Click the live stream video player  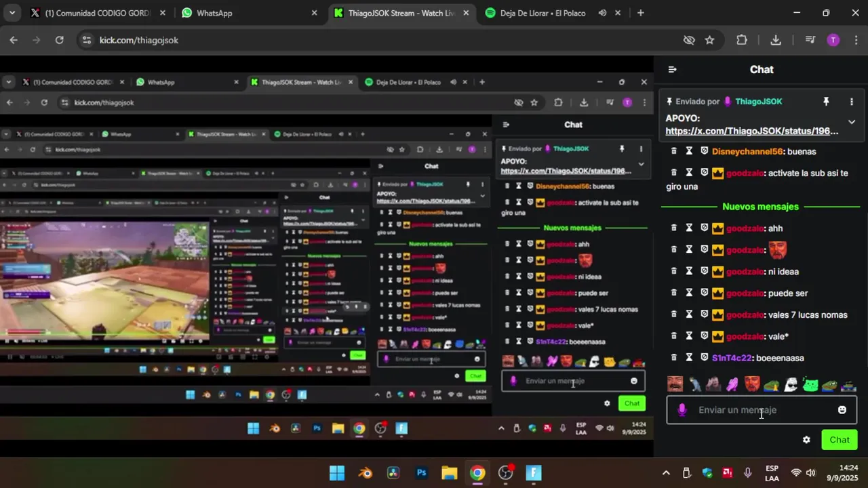click(x=327, y=258)
